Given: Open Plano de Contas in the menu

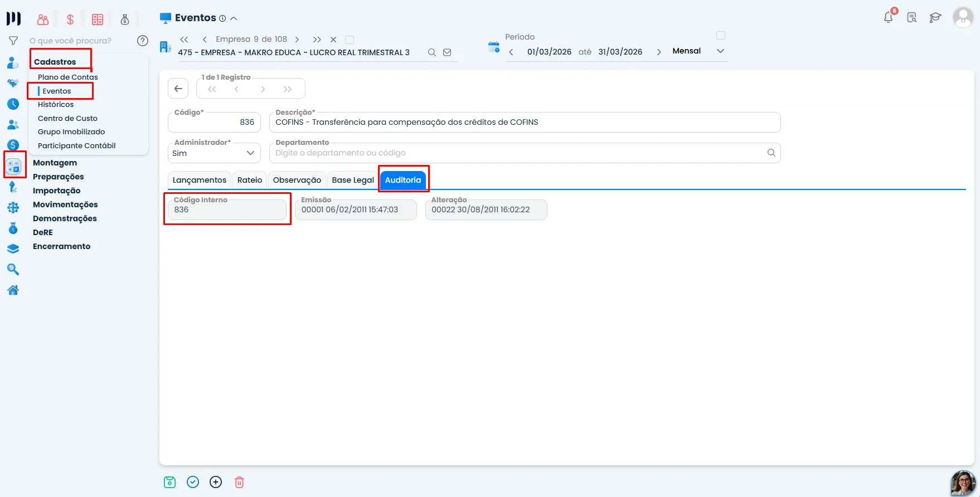Looking at the screenshot, I should point(68,77).
